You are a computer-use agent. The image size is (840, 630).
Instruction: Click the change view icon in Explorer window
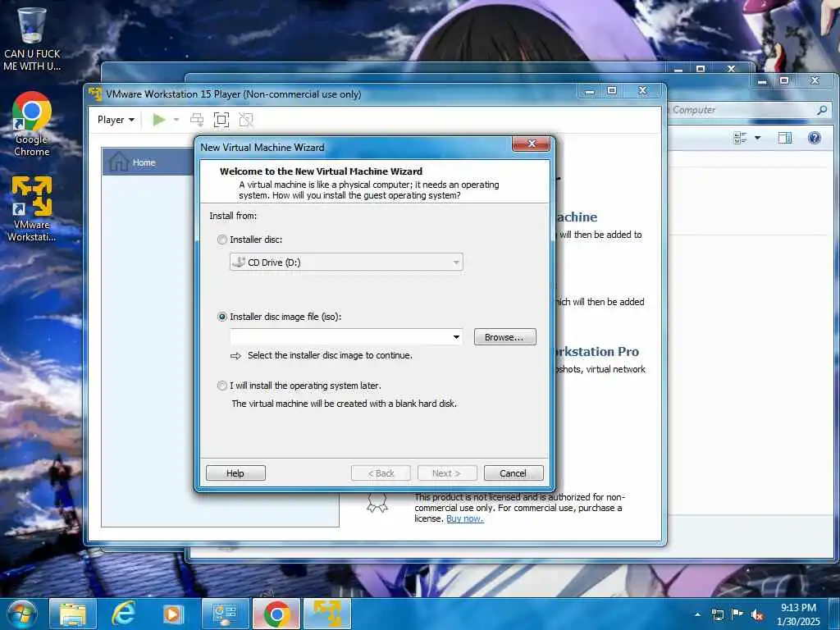click(740, 138)
